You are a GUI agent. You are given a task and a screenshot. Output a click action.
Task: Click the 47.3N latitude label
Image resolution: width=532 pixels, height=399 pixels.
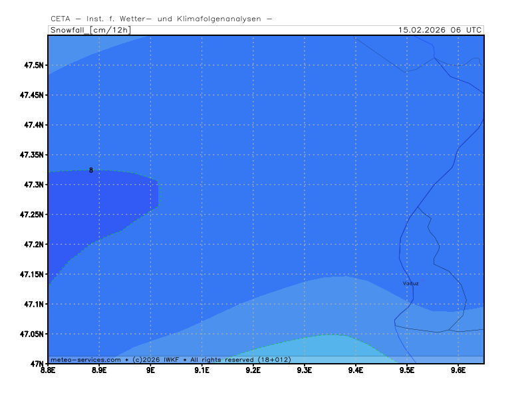tap(33, 185)
